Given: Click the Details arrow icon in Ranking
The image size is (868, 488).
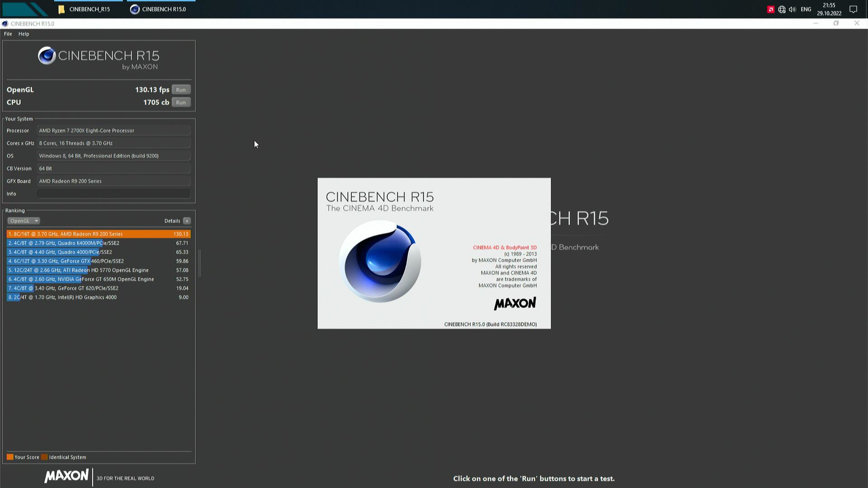Looking at the screenshot, I should [x=187, y=221].
